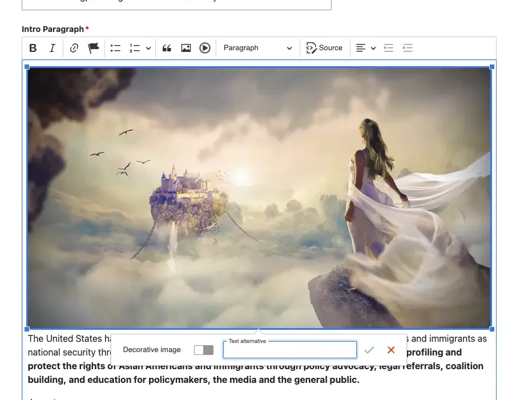Image resolution: width=532 pixels, height=400 pixels.
Task: Increase indent of text
Action: 408,48
